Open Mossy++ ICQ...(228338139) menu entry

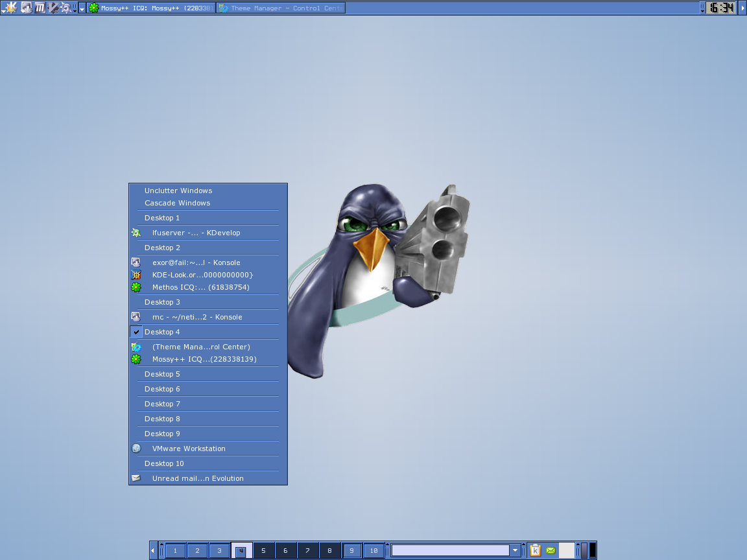(x=208, y=359)
